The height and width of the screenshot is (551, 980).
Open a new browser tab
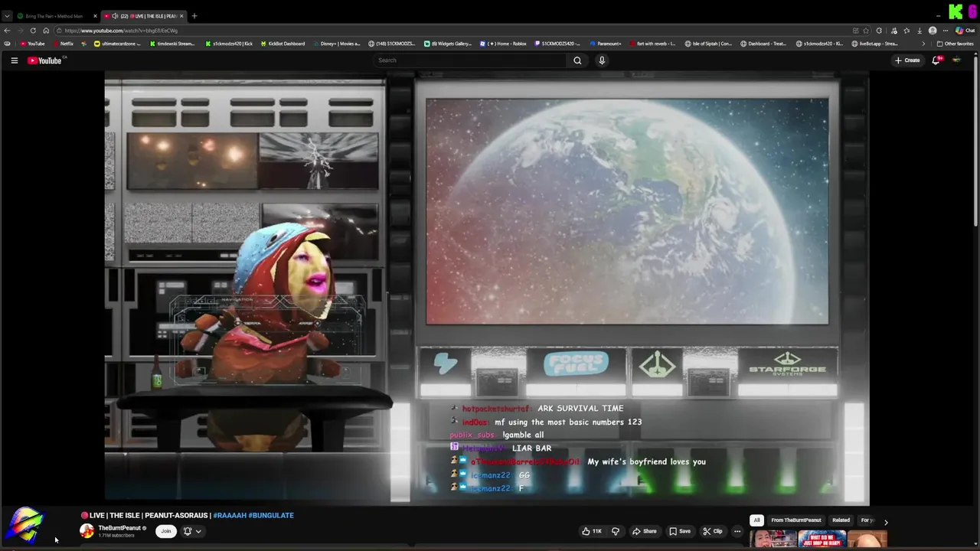[x=194, y=16]
